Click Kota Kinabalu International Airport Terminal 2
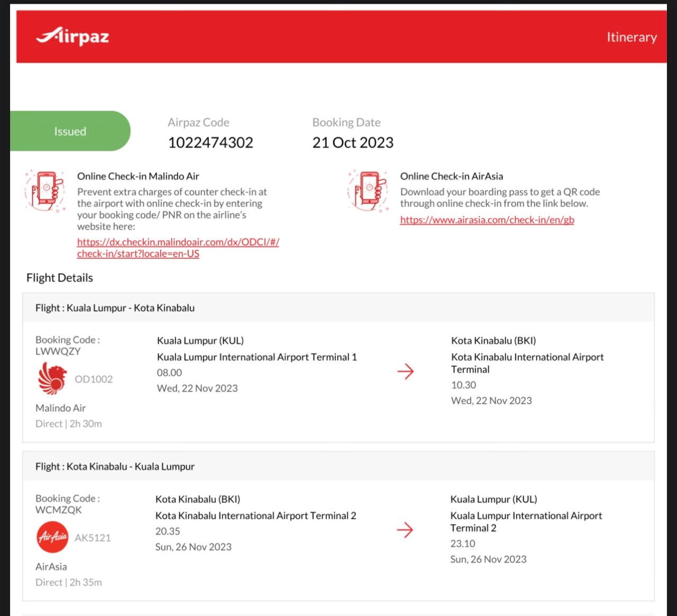677x616 pixels. [x=256, y=516]
